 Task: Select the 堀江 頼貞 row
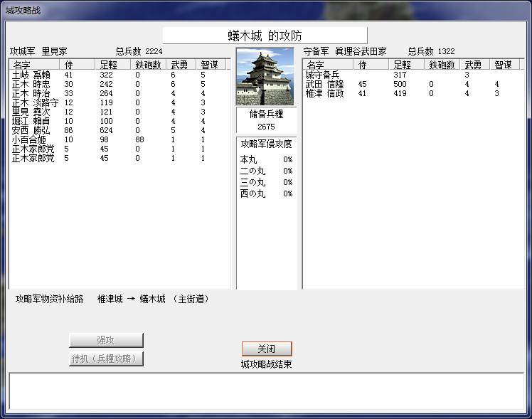tap(119, 121)
